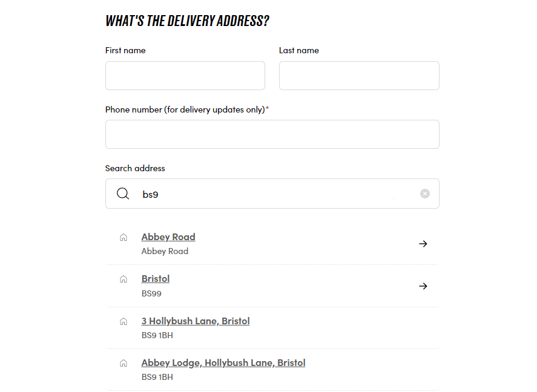537x392 pixels.
Task: Expand Abbey Road entry using its right arrow
Action: click(423, 244)
